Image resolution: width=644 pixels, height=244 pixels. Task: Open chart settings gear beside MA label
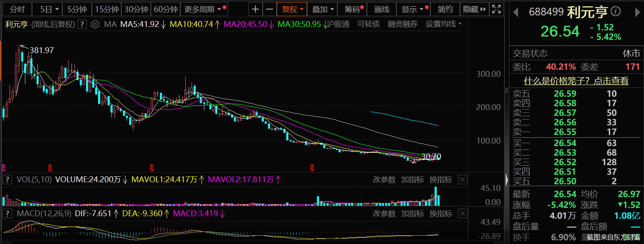95,24
